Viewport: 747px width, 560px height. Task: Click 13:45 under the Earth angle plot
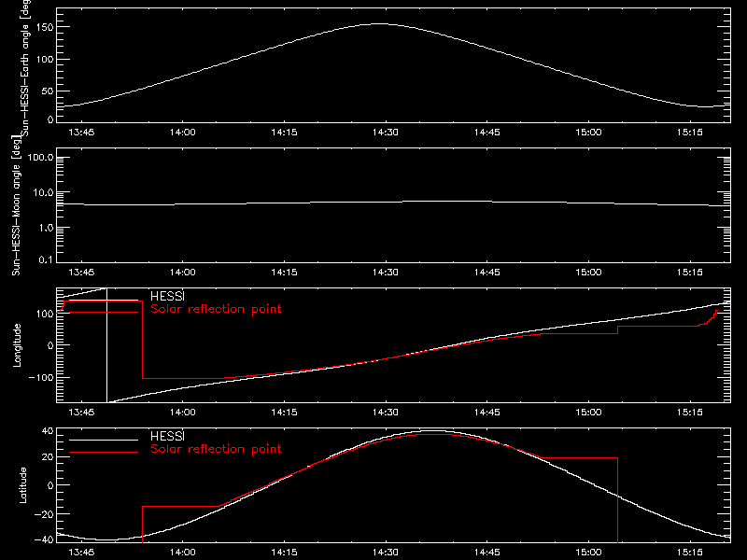(x=81, y=133)
